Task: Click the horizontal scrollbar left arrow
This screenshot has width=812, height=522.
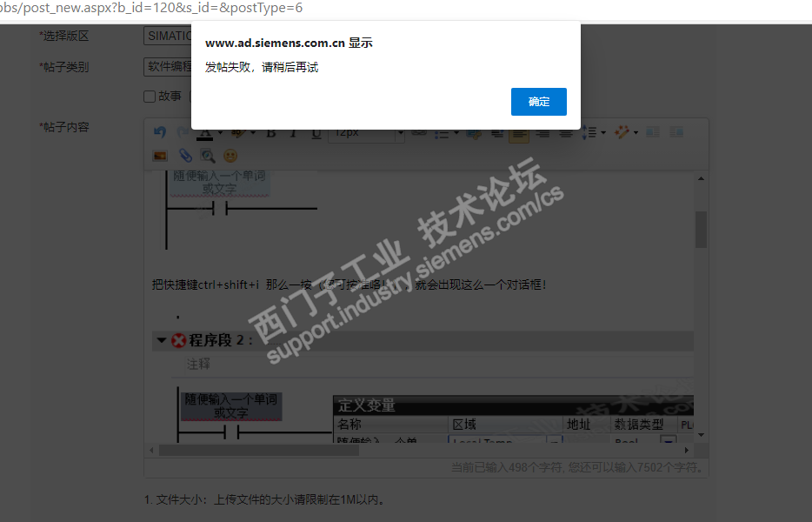Action: pos(151,450)
